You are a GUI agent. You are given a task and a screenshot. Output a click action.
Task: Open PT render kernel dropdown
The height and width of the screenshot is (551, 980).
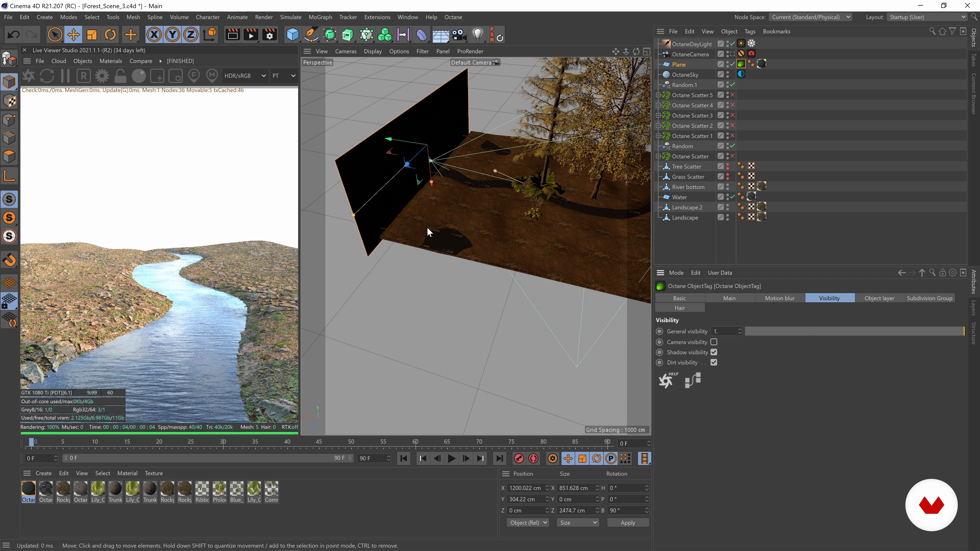point(284,76)
